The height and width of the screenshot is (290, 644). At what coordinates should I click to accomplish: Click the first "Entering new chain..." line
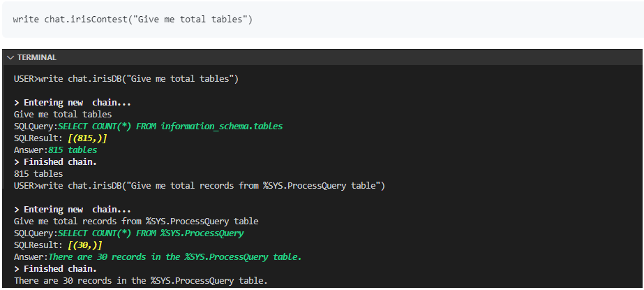click(73, 103)
